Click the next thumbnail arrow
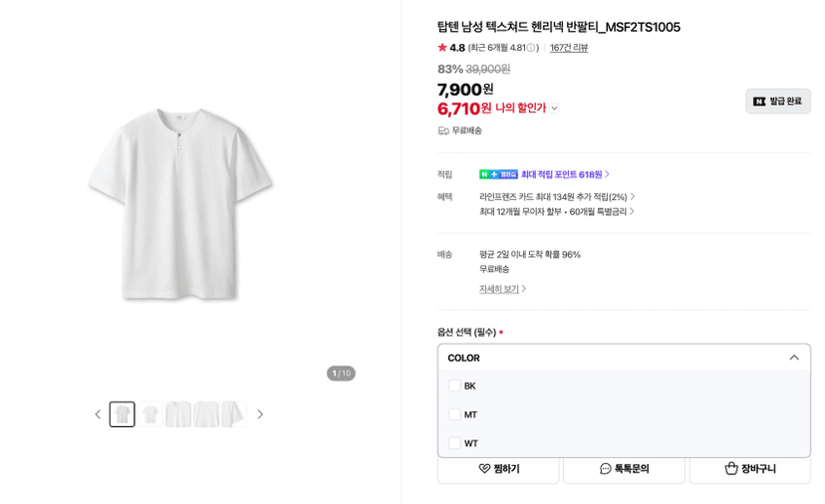 click(x=260, y=414)
